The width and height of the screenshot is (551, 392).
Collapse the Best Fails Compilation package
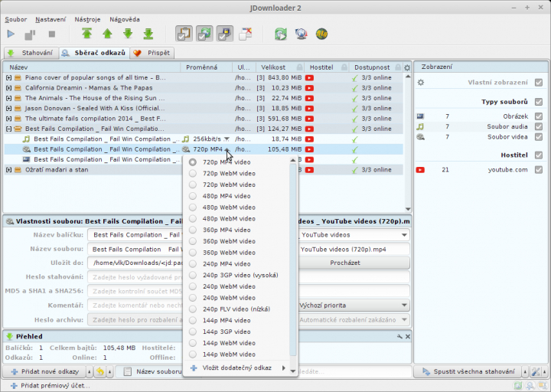pos(8,129)
